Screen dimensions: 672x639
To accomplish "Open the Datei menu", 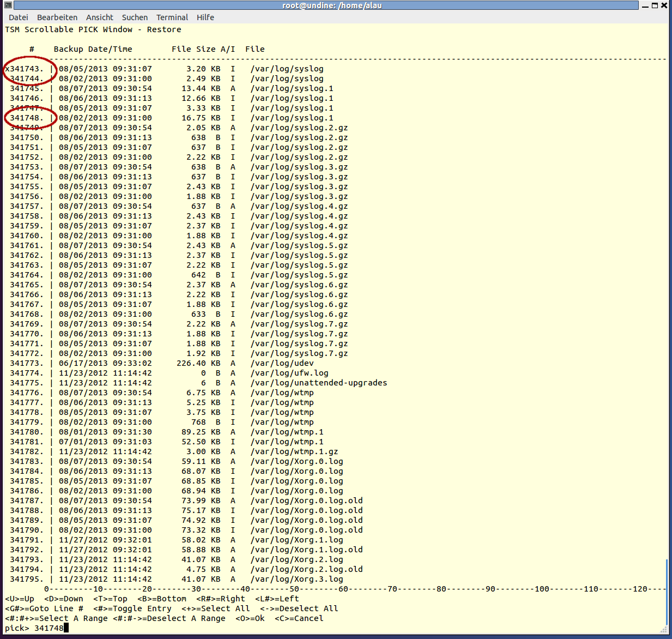I will (x=19, y=17).
